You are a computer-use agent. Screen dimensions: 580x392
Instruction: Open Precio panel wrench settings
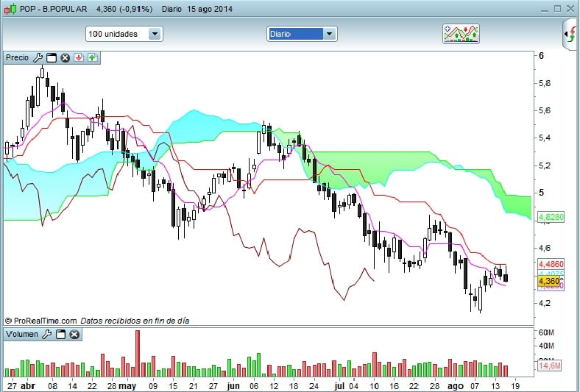click(38, 57)
